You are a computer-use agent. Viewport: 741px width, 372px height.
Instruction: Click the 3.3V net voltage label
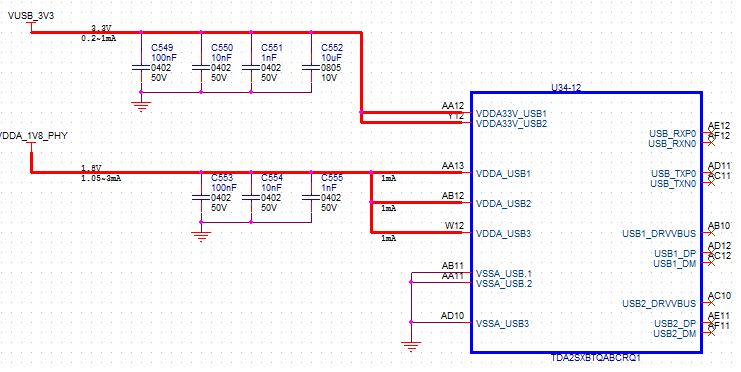[x=101, y=28]
